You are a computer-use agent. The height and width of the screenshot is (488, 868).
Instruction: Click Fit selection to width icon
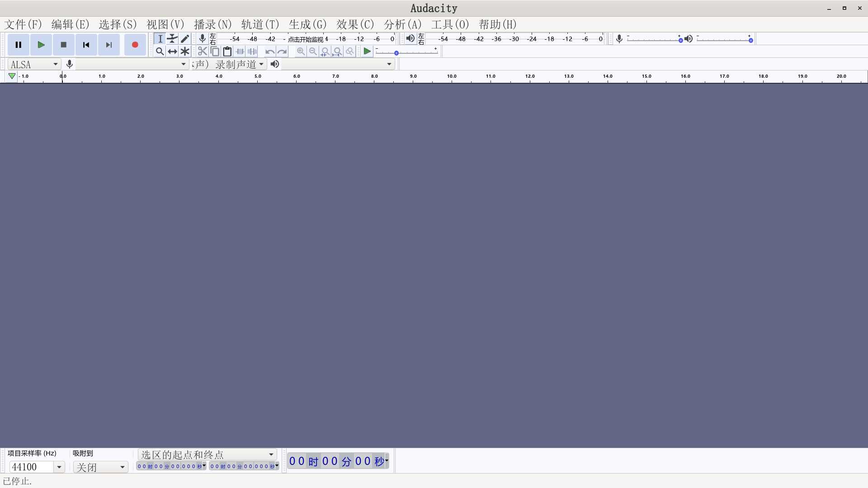(x=325, y=52)
